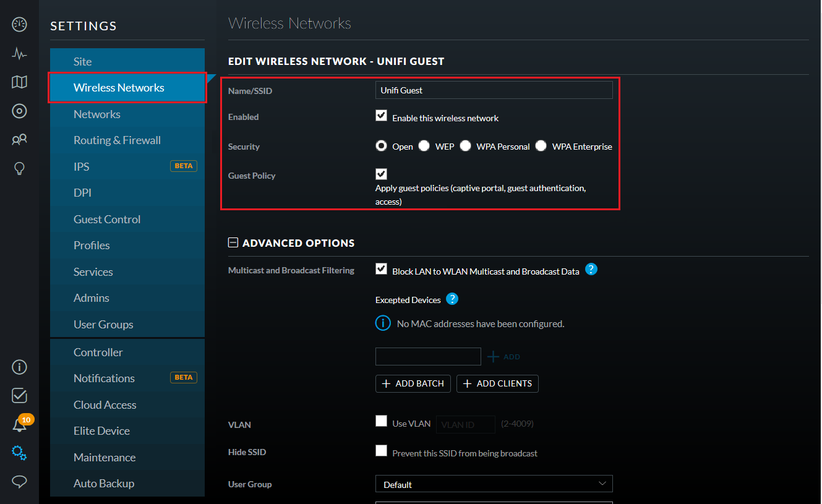Select the Open security radio button
This screenshot has width=822, height=504.
(x=382, y=146)
